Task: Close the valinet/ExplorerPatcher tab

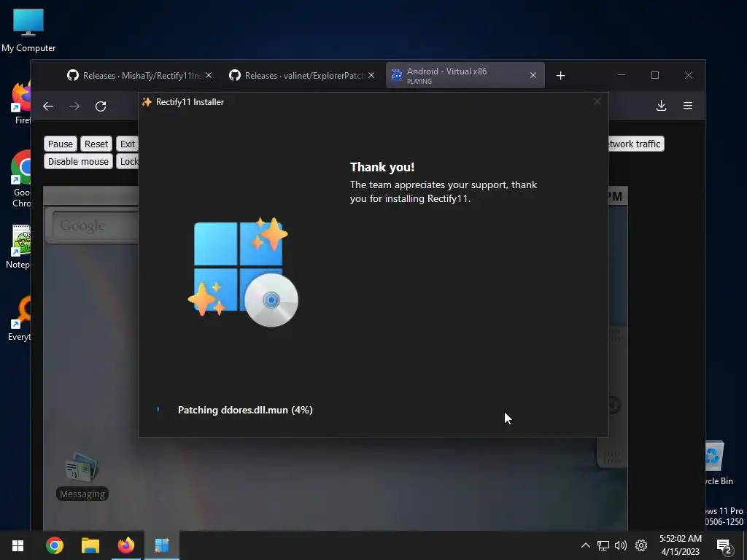Action: point(371,76)
